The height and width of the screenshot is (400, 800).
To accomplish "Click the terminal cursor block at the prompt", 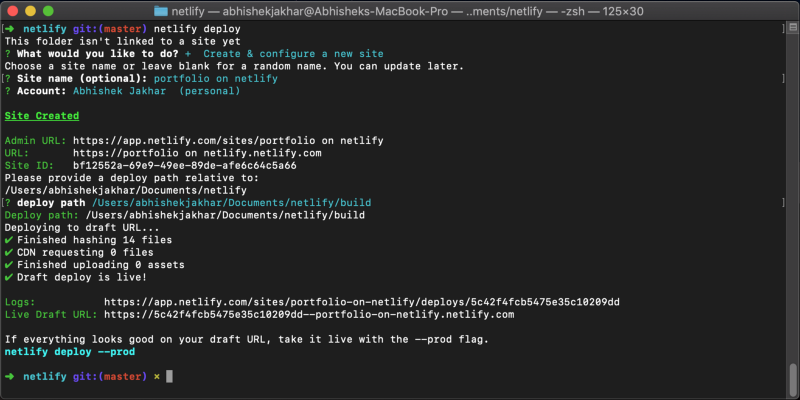I will (170, 376).
